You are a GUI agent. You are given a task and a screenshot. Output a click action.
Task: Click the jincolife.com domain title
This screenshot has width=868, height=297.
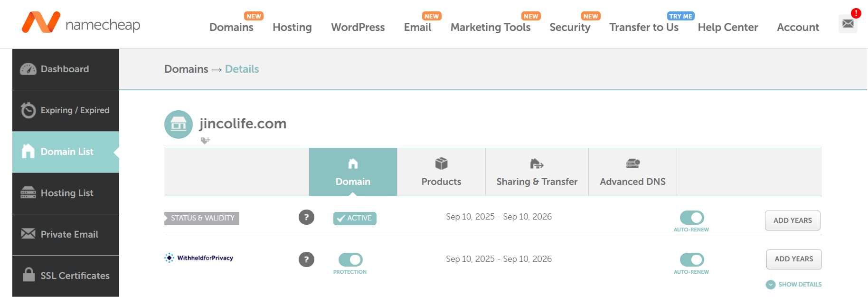tap(243, 124)
